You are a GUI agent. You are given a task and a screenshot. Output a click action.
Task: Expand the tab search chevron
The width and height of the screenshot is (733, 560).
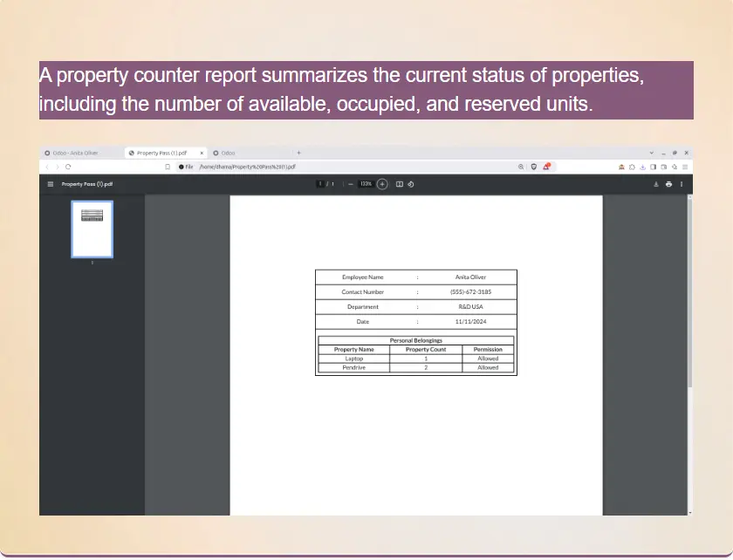point(651,153)
